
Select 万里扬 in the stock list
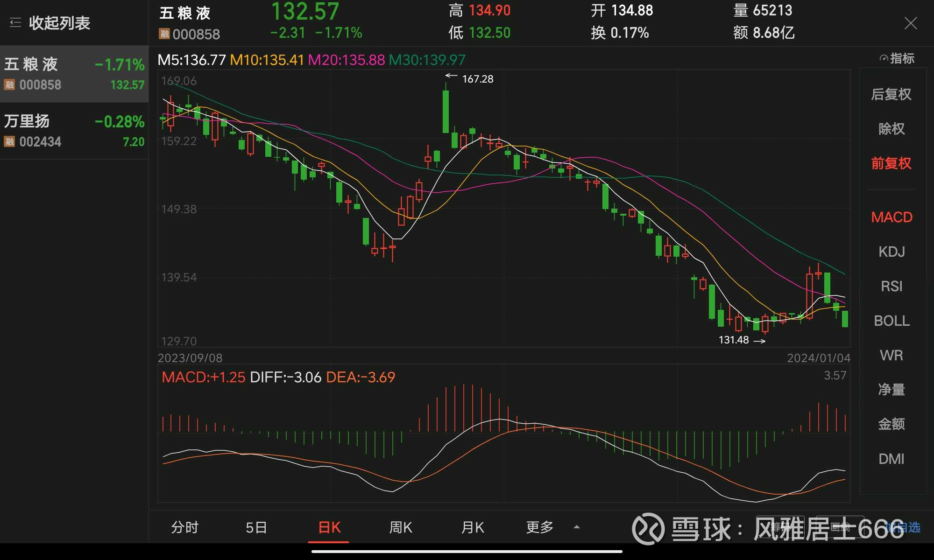[x=75, y=130]
